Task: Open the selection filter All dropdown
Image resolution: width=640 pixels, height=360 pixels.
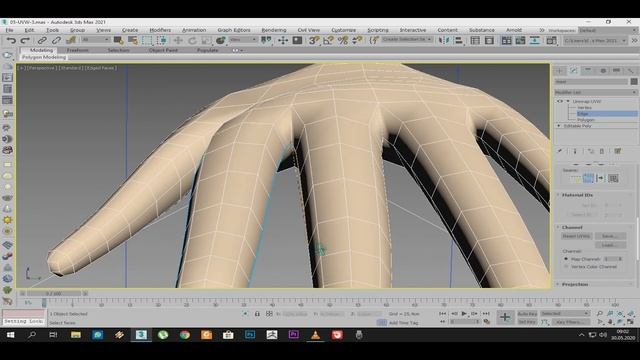Action: [x=96, y=40]
